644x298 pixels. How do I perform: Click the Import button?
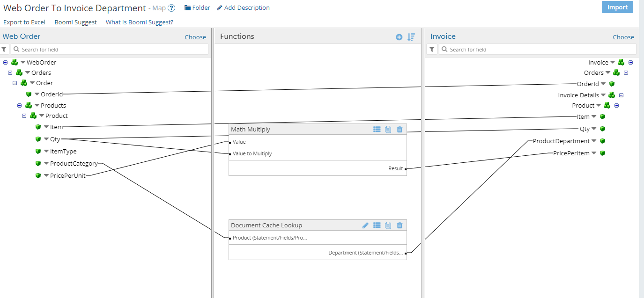point(617,7)
